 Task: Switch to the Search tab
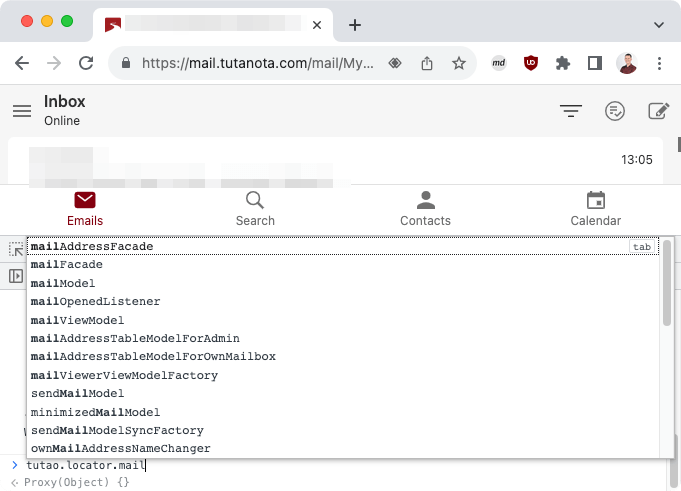tap(255, 209)
